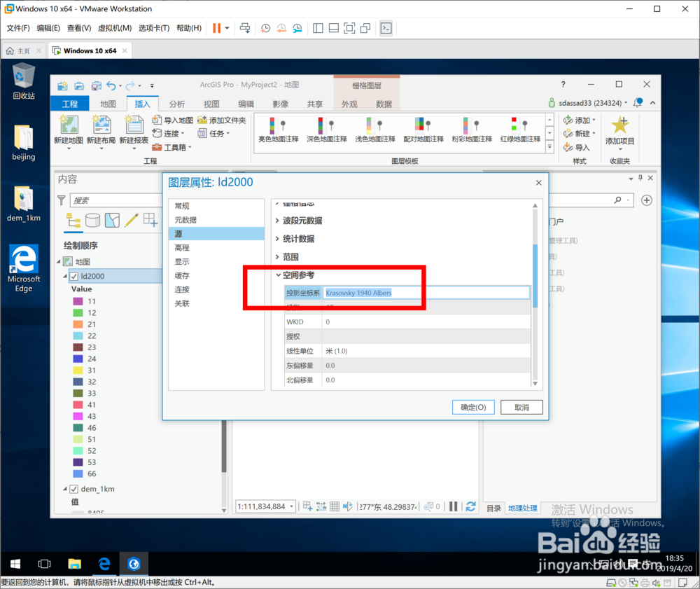Toggle the ld2000 layer visibility checkbox

click(x=73, y=276)
